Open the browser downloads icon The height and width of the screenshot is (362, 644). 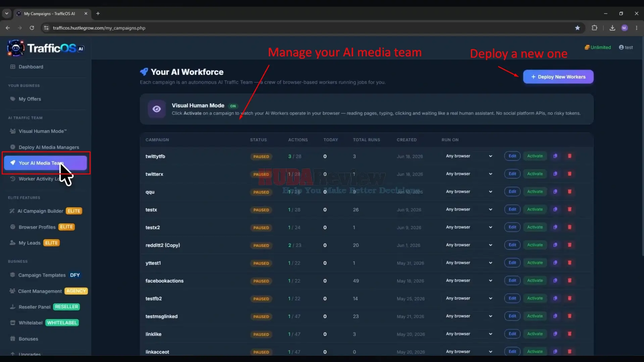tap(612, 28)
